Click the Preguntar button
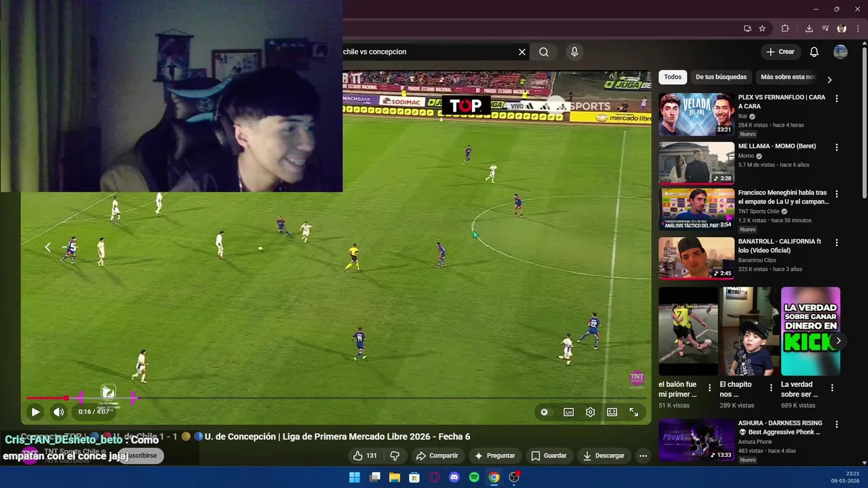Image resolution: width=868 pixels, height=488 pixels. click(x=494, y=455)
